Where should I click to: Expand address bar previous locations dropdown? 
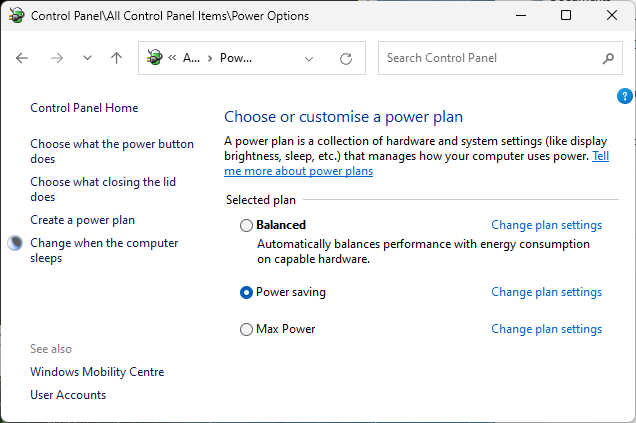pyautogui.click(x=309, y=59)
